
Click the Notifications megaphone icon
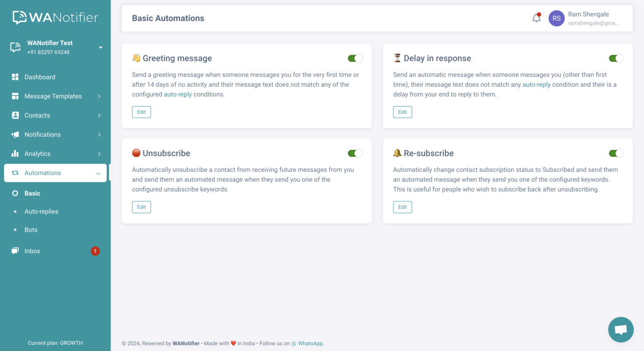point(15,134)
